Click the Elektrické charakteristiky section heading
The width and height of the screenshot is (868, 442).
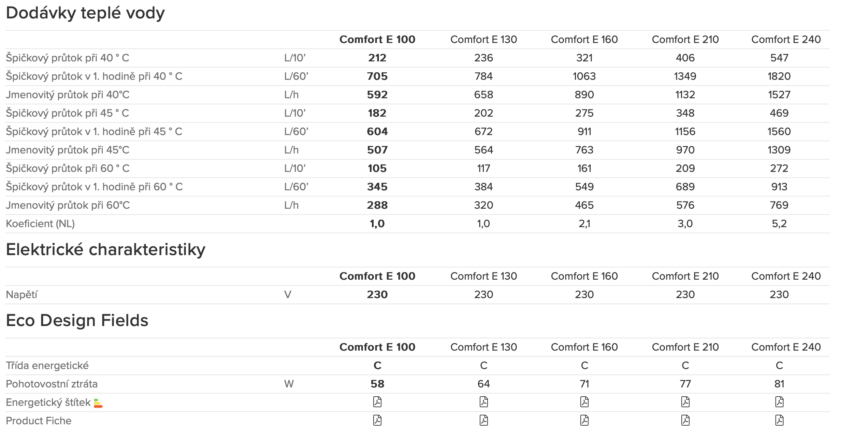point(105,250)
